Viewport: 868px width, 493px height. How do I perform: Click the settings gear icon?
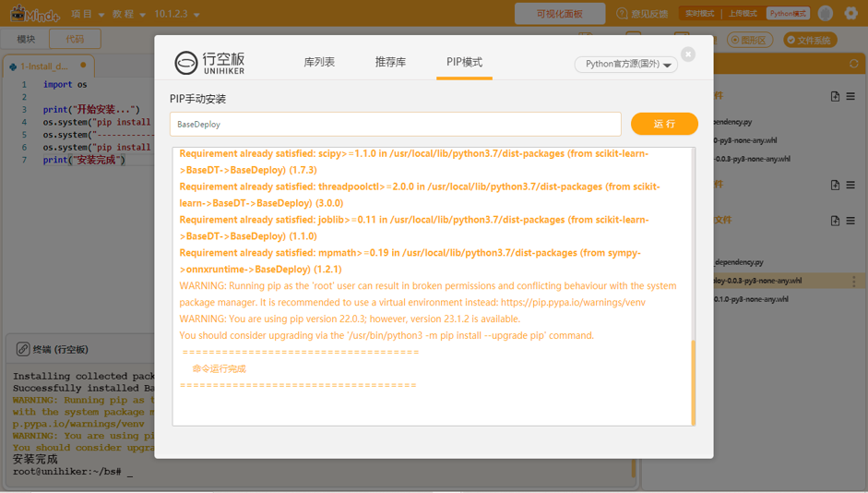point(850,13)
